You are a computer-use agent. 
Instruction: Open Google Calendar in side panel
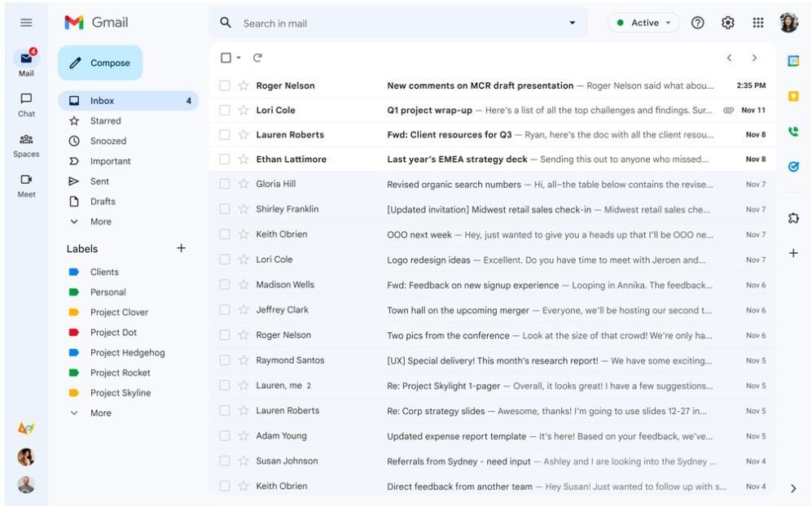click(x=793, y=61)
